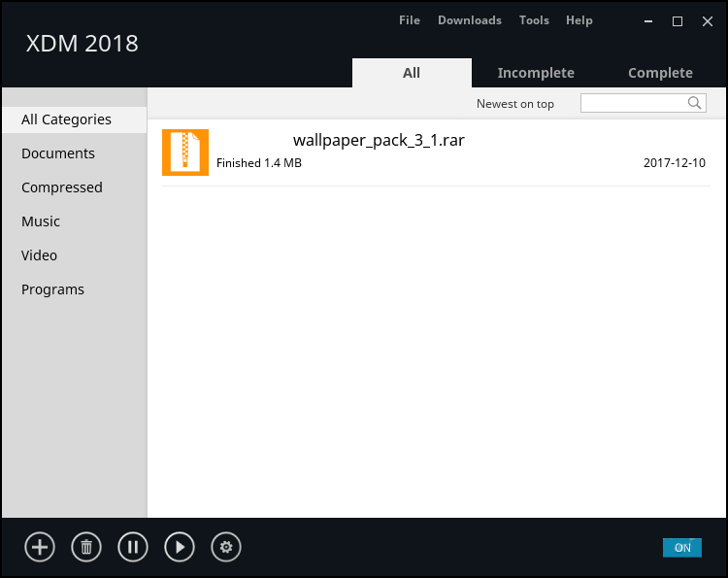Image resolution: width=728 pixels, height=578 pixels.
Task: Open the Tools menu
Action: click(534, 20)
